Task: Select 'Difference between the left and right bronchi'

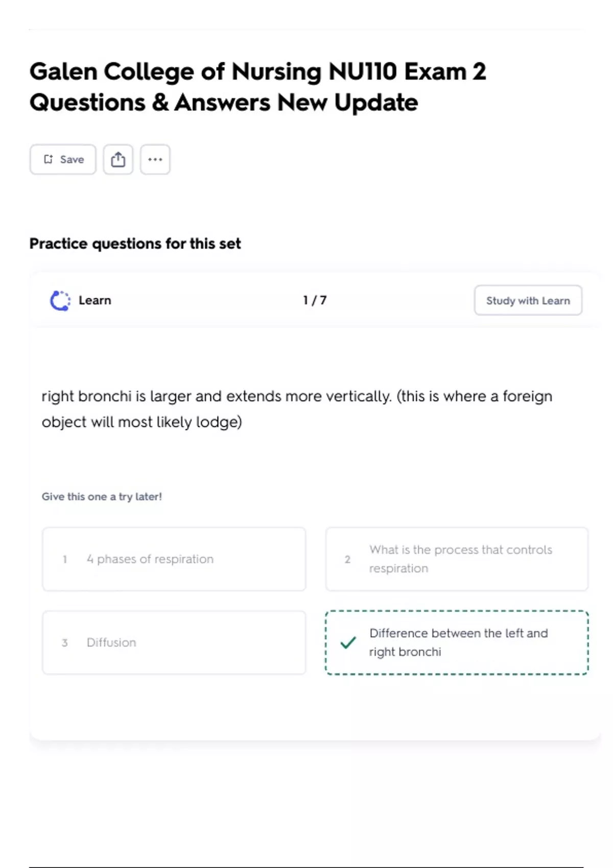Action: 457,642
